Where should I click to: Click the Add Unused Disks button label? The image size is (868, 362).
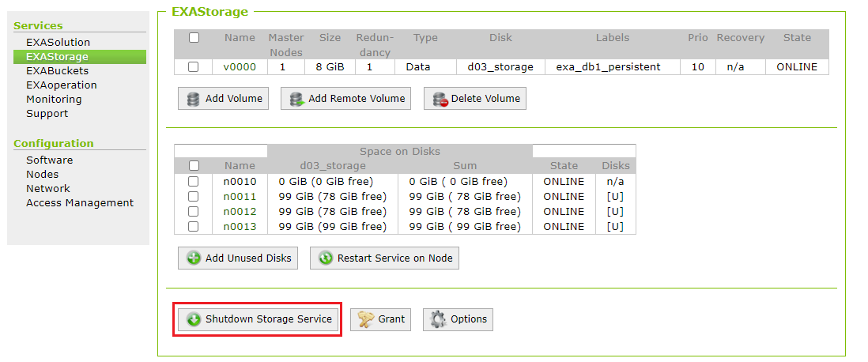248,258
